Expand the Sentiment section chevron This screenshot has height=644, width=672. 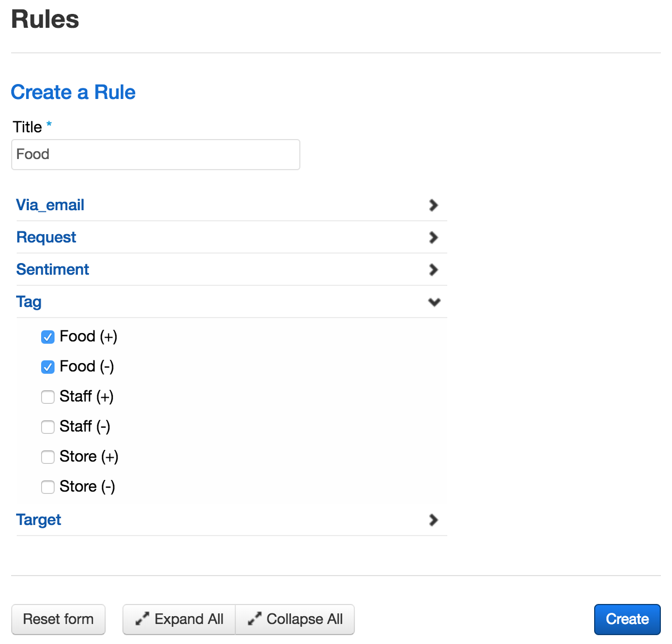pyautogui.click(x=434, y=270)
